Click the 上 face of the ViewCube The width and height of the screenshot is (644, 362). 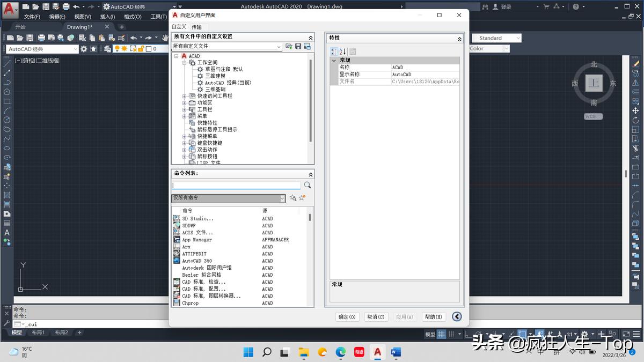(x=594, y=83)
